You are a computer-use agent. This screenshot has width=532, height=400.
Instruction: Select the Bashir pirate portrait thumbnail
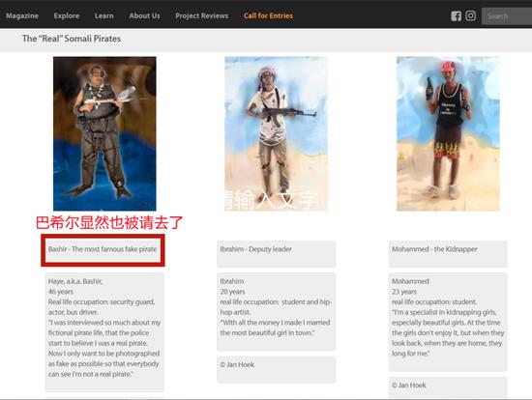click(104, 133)
